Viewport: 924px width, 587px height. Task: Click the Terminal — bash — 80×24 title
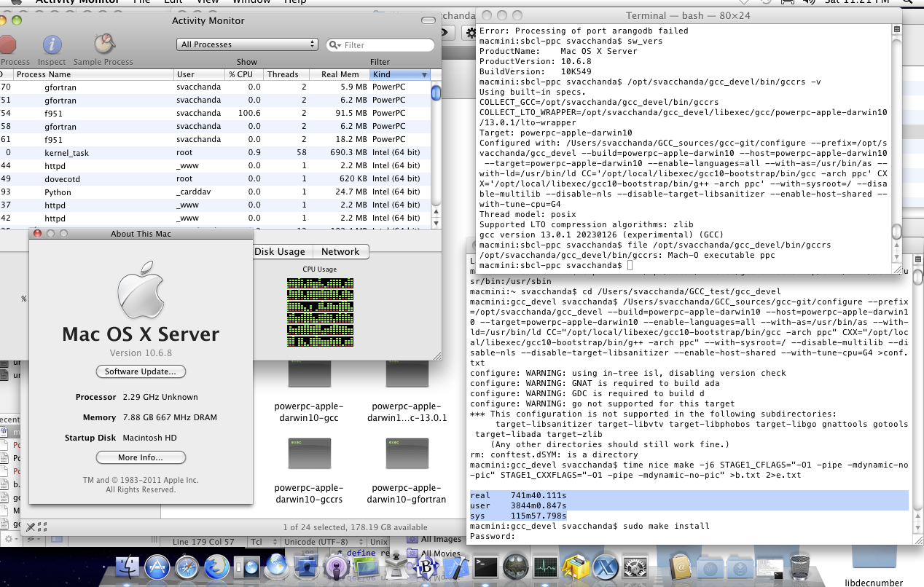click(x=688, y=15)
